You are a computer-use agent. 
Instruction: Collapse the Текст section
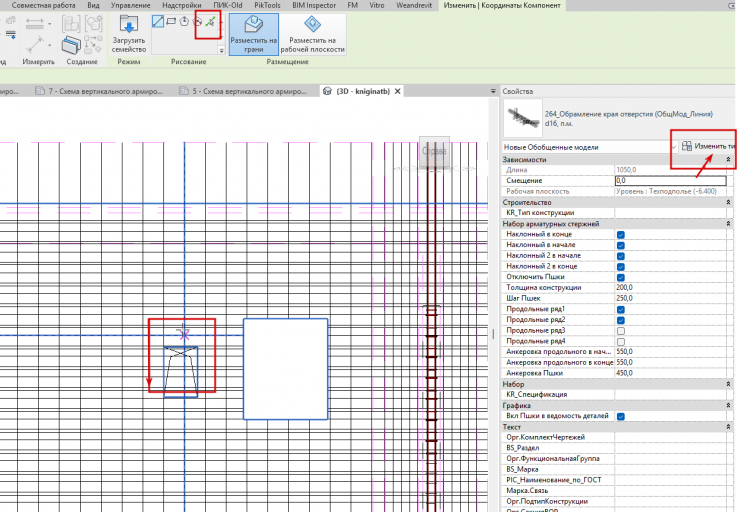(x=728, y=427)
